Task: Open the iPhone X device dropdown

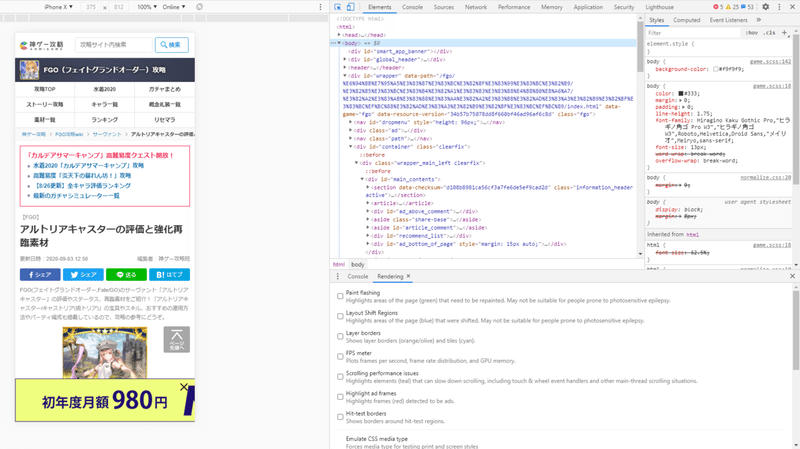Action: pyautogui.click(x=58, y=7)
